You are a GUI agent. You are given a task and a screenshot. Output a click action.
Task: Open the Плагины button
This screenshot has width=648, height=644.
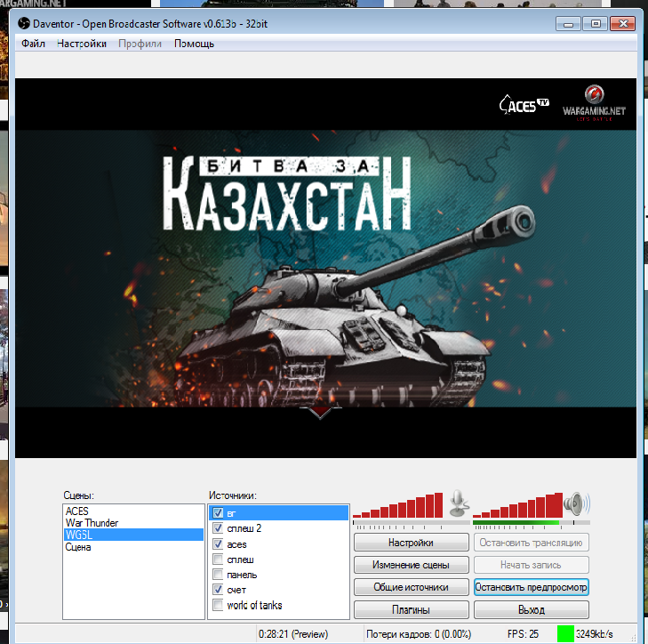point(412,609)
